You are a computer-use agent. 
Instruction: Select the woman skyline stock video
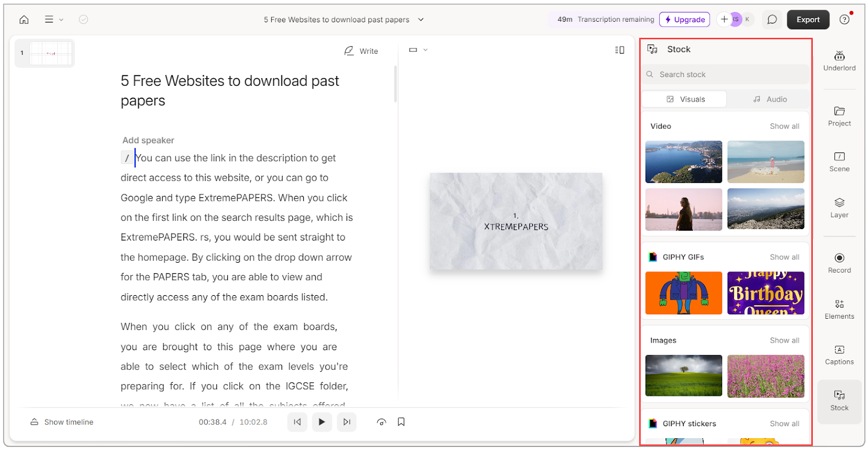[x=684, y=210]
